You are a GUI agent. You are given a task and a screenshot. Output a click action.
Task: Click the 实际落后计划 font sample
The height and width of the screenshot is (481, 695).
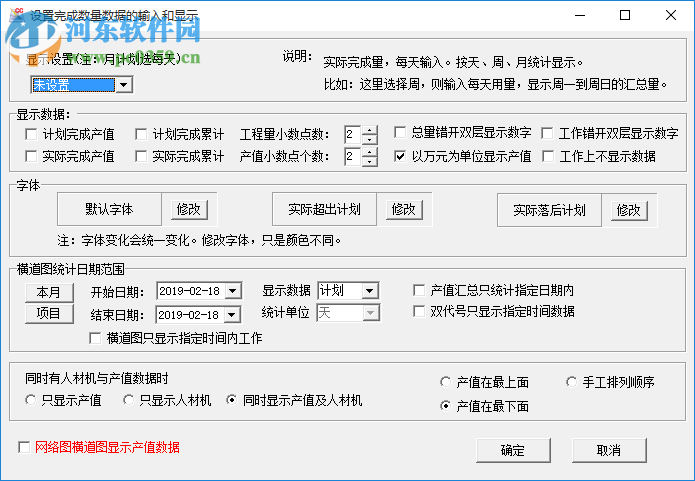[x=549, y=210]
